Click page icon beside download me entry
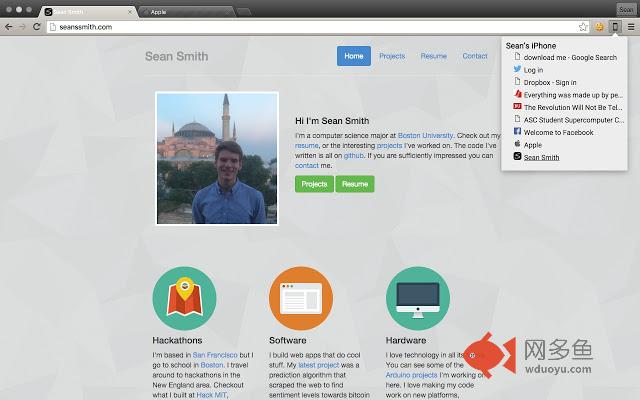The height and width of the screenshot is (400, 640). click(517, 57)
